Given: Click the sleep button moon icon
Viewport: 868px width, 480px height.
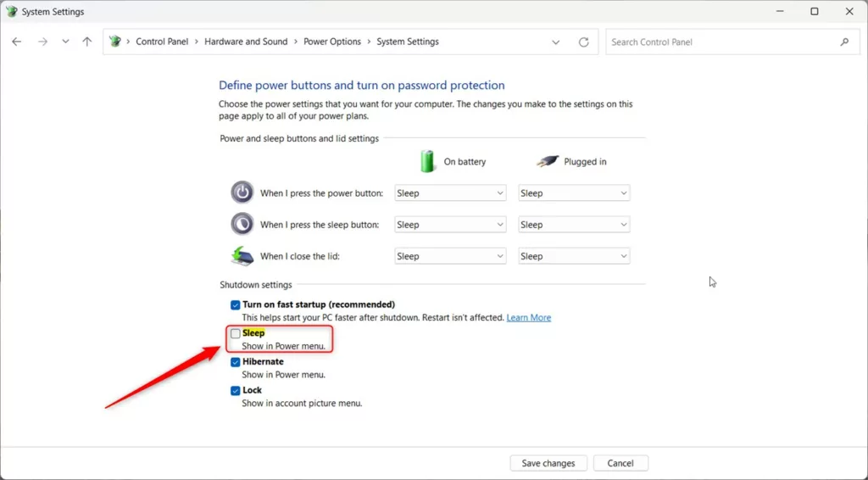Looking at the screenshot, I should (242, 224).
